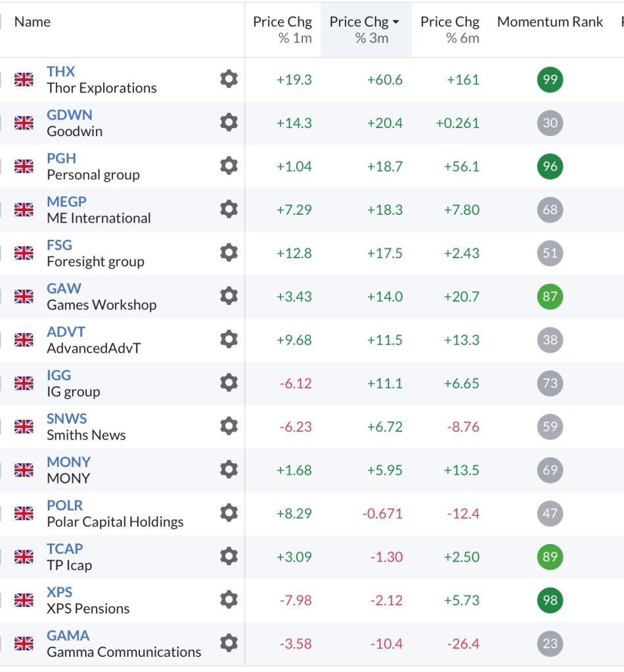This screenshot has height=672, width=624.
Task: Open the THX ticker link
Action: click(x=61, y=71)
